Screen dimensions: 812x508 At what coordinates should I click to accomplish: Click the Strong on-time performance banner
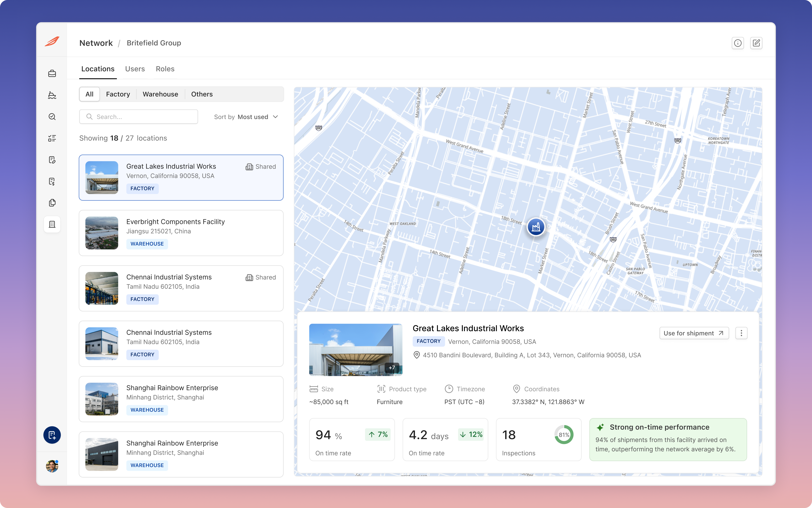668,439
